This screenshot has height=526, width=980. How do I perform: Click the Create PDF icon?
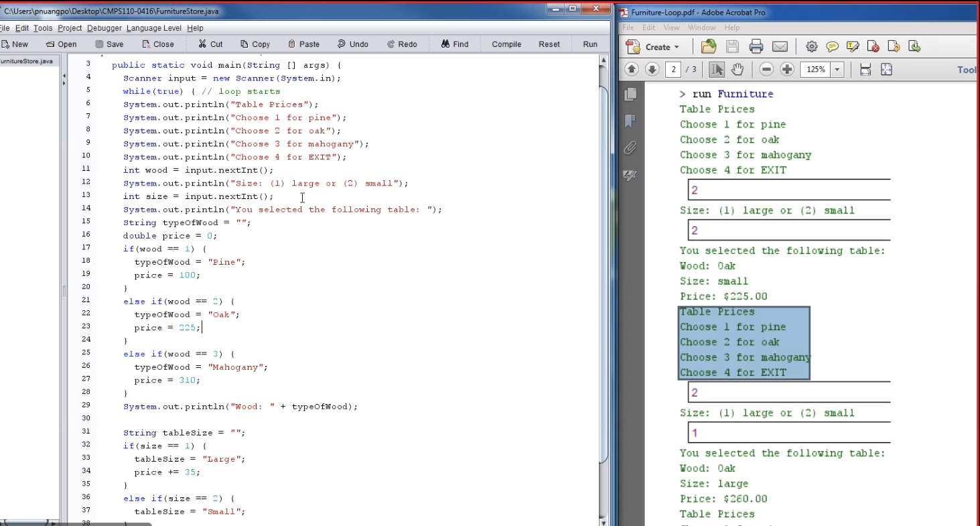633,47
